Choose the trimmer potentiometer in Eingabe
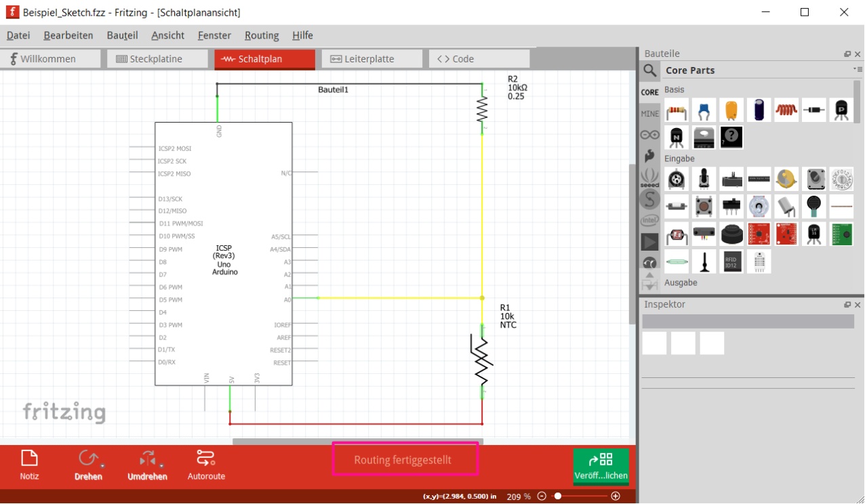The width and height of the screenshot is (865, 504). [677, 179]
